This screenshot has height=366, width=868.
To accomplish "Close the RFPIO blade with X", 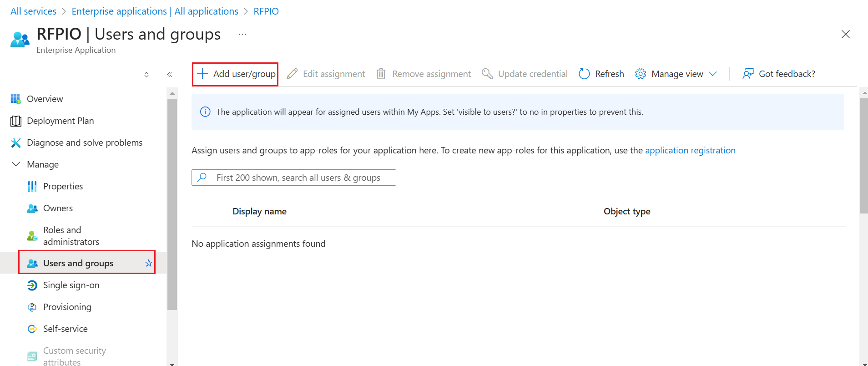I will tap(846, 34).
